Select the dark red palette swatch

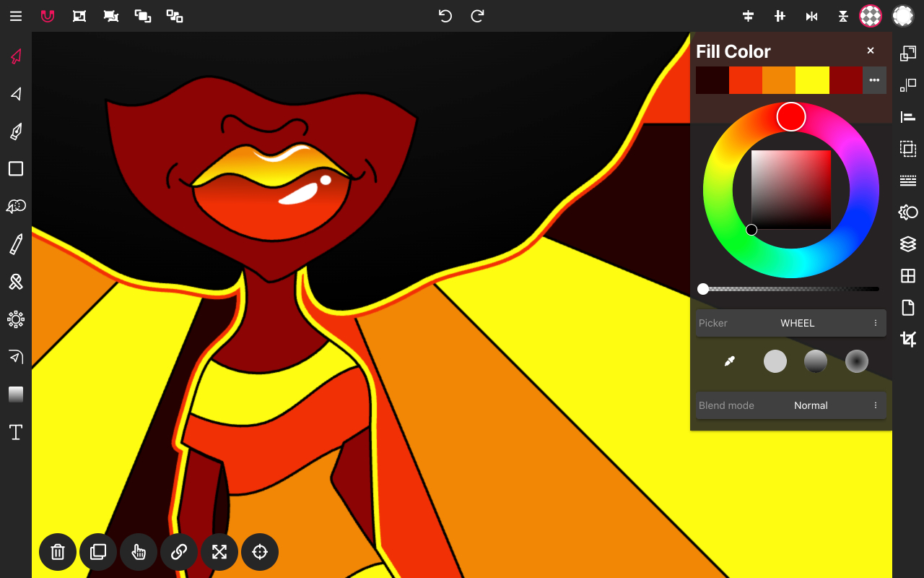coord(846,80)
